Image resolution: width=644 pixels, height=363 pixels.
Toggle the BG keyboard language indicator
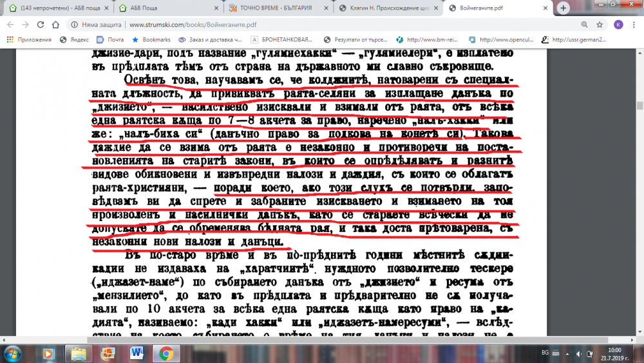click(x=545, y=353)
